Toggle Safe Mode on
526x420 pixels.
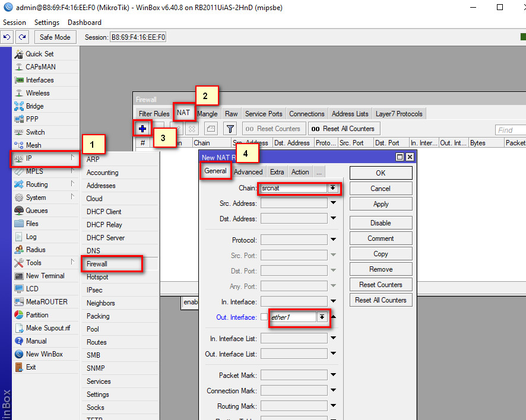pyautogui.click(x=55, y=37)
